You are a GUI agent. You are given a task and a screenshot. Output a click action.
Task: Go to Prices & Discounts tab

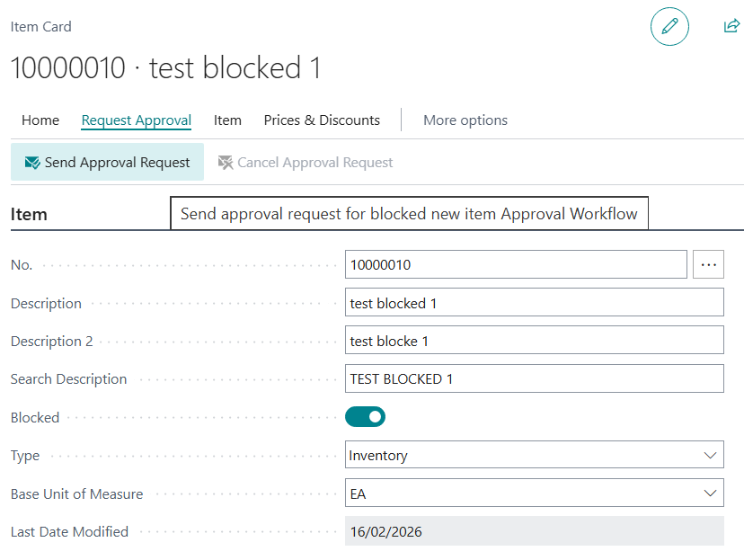(322, 120)
